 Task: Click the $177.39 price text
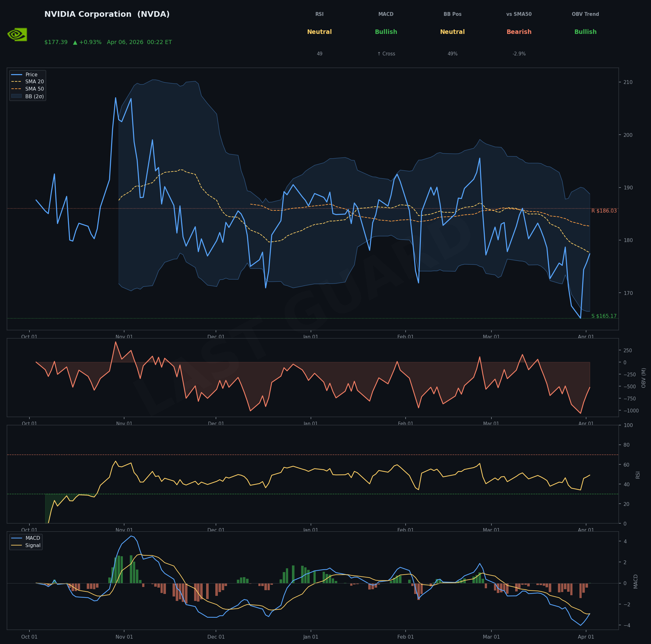pos(56,42)
